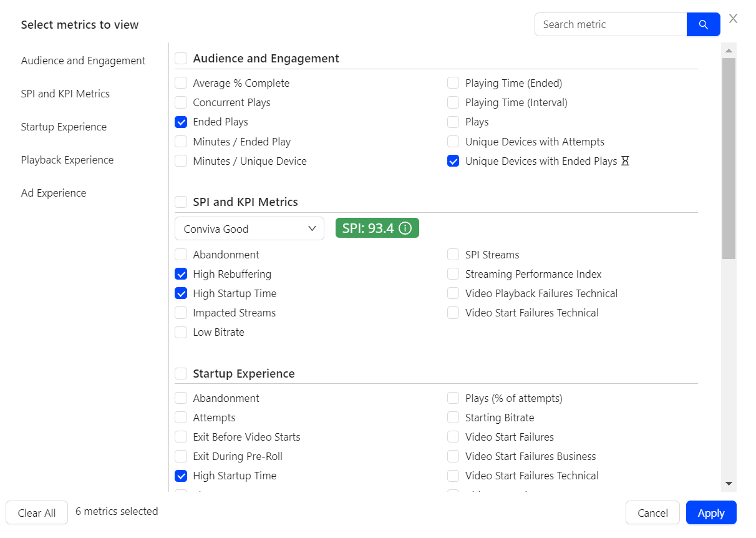756x538 pixels.
Task: Click the SPI info circle icon
Action: point(405,228)
